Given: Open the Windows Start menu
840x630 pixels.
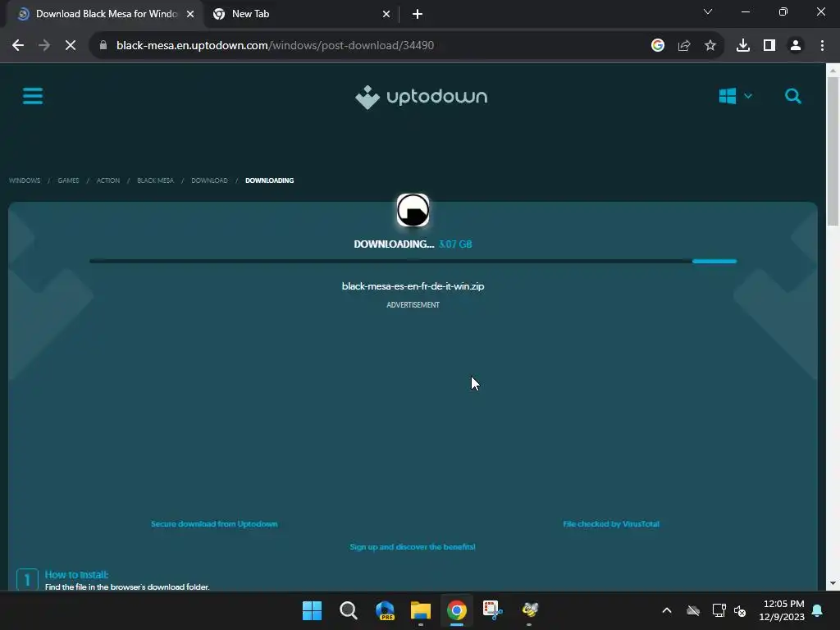Looking at the screenshot, I should [313, 610].
